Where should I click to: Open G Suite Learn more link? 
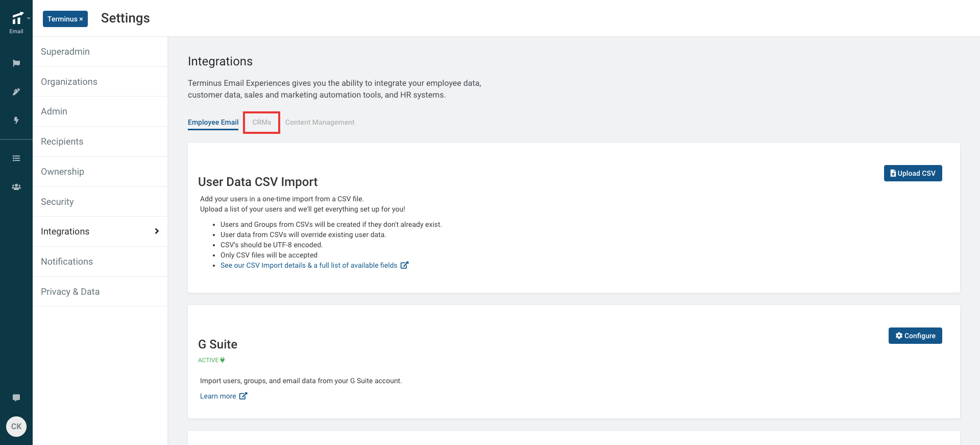point(218,396)
